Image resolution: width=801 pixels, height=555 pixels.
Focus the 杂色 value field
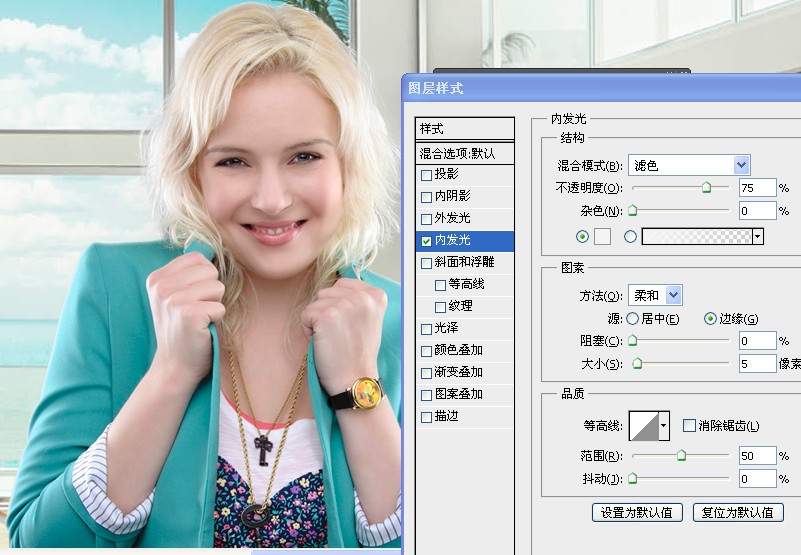[x=758, y=211]
